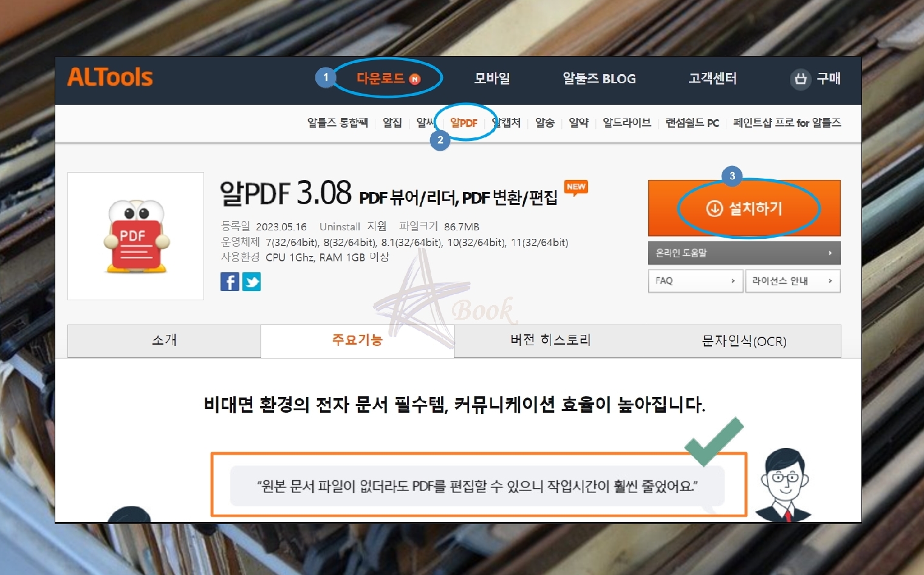Select 페인트샵 프로 for 알툴즈 link
This screenshot has height=575, width=924.
(x=787, y=123)
